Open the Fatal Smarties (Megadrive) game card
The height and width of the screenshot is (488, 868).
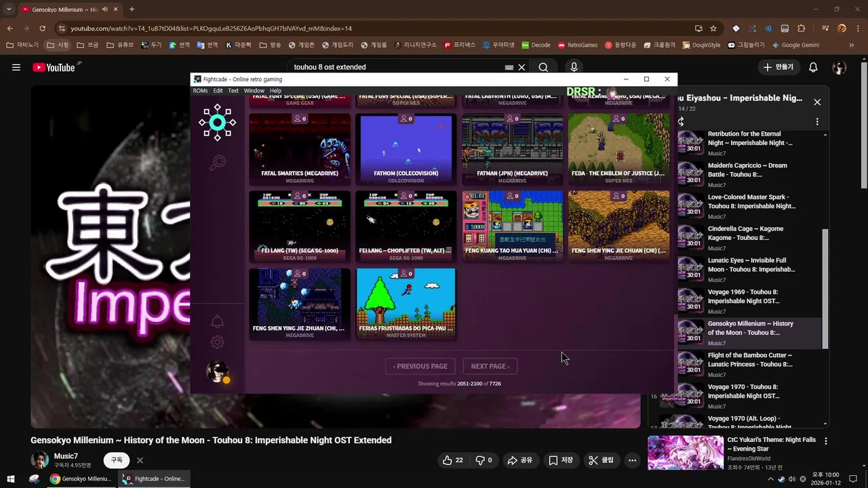point(300,149)
